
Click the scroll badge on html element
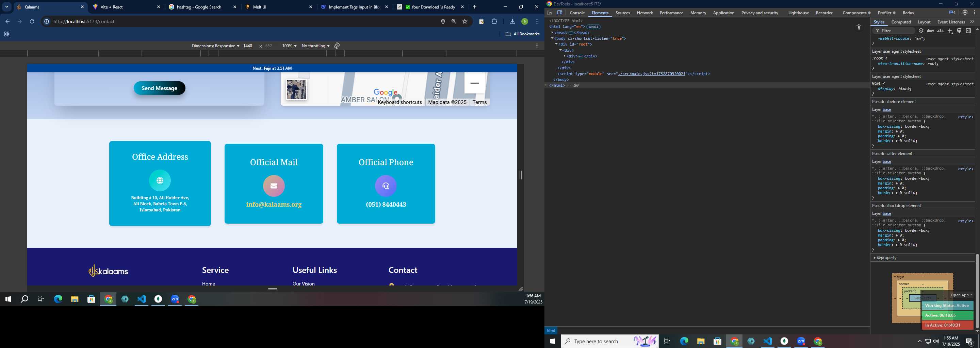[x=593, y=27]
